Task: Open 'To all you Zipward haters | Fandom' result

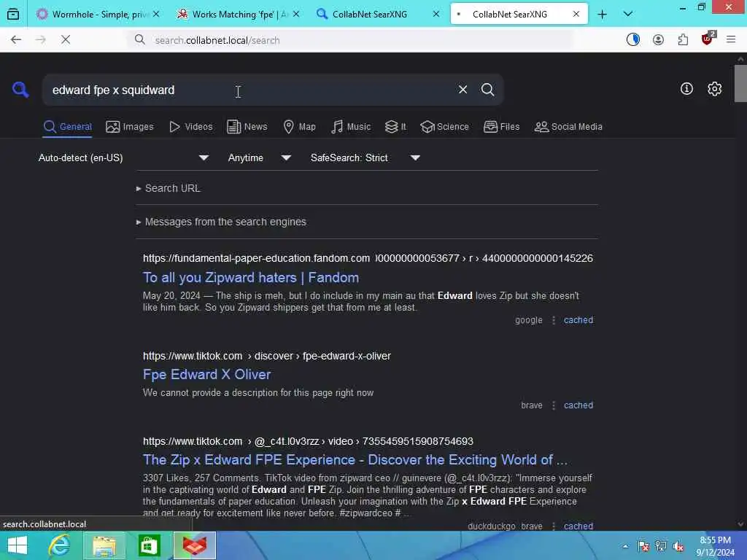Action: point(251,278)
